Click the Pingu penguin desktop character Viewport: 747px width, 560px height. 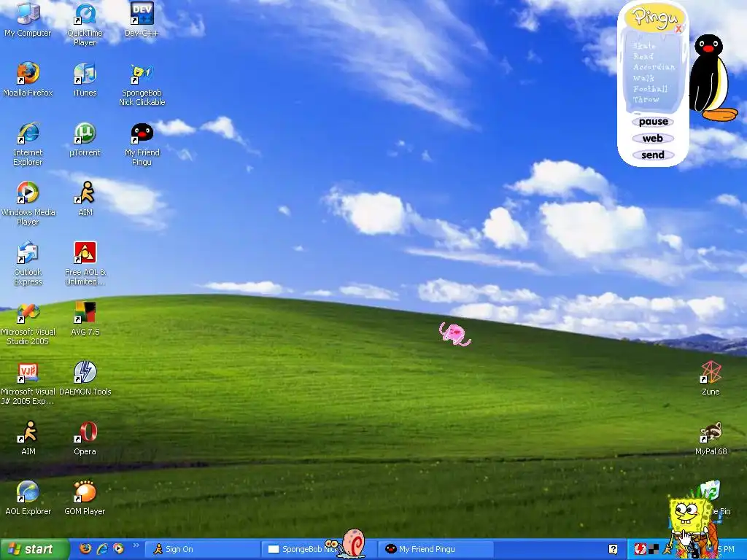click(x=711, y=78)
